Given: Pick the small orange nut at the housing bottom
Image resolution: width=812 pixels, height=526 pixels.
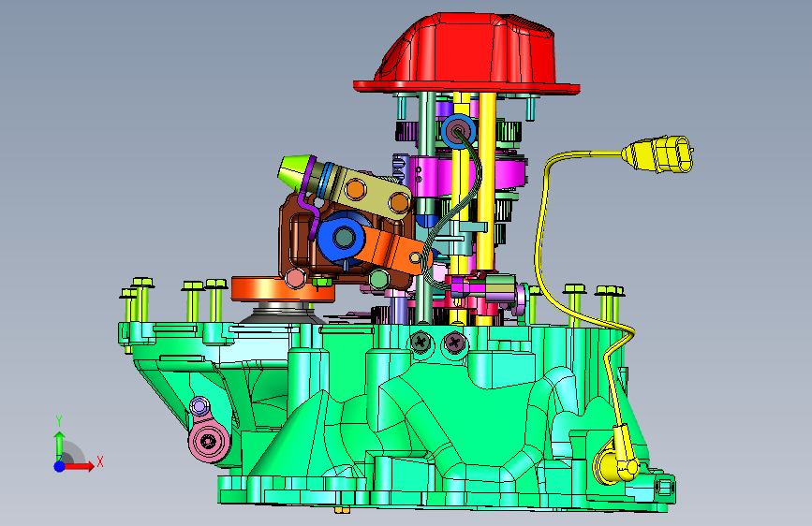Looking at the screenshot, I should (342, 510).
